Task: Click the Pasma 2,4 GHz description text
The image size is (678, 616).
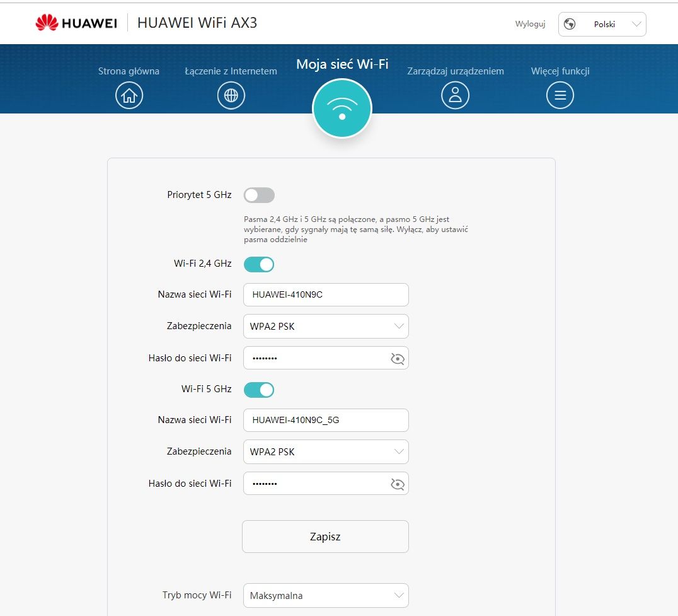Action: tap(356, 230)
